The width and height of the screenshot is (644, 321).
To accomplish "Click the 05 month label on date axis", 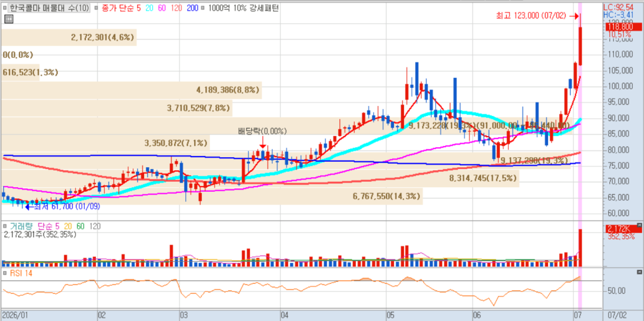I will [x=390, y=316].
